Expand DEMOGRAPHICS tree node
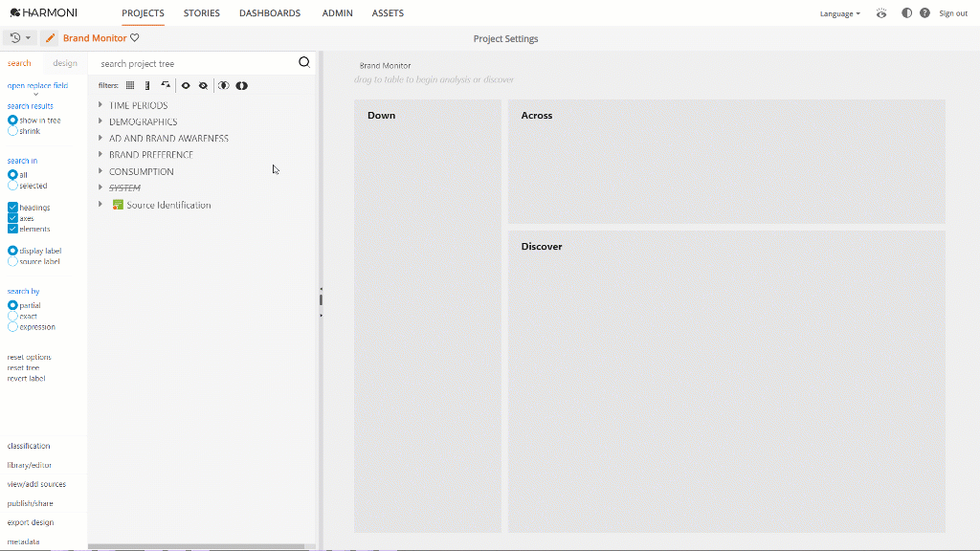The width and height of the screenshot is (980, 551). tap(100, 121)
